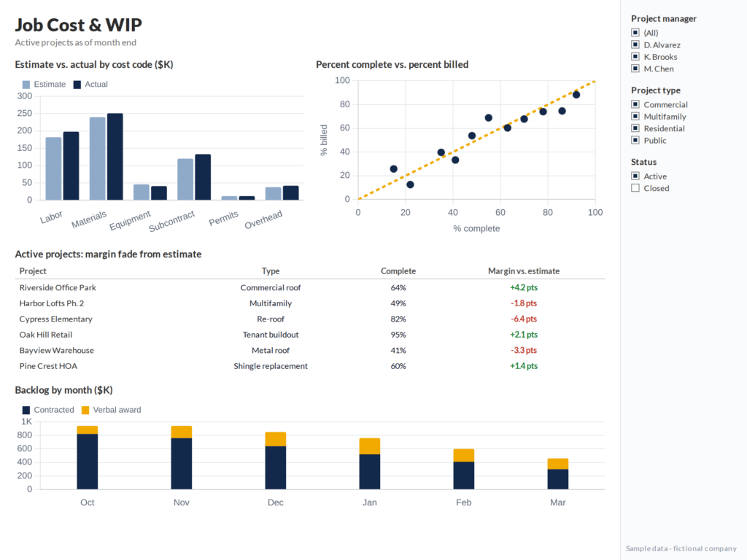Click the Nov verbal award bar segment

coord(182,432)
